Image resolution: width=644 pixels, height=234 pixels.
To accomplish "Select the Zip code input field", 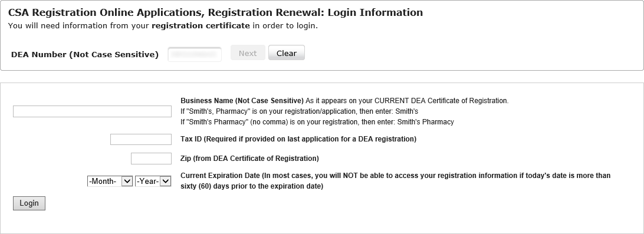I will pyautogui.click(x=151, y=159).
